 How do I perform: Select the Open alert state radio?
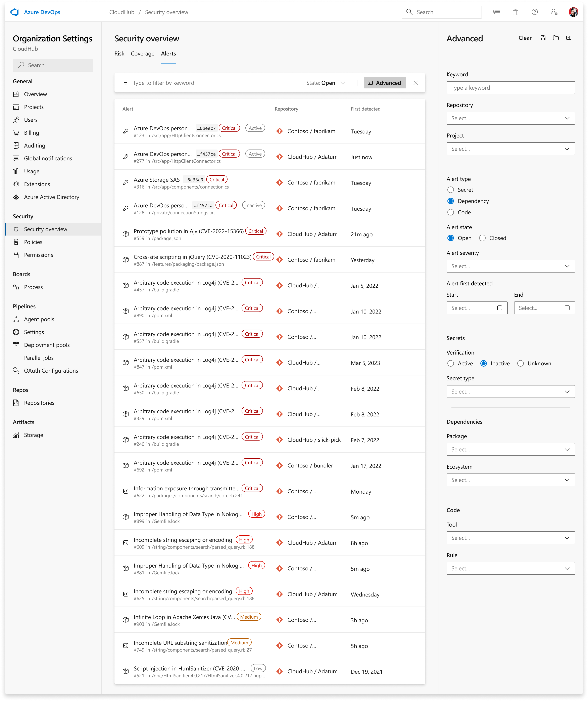point(451,238)
